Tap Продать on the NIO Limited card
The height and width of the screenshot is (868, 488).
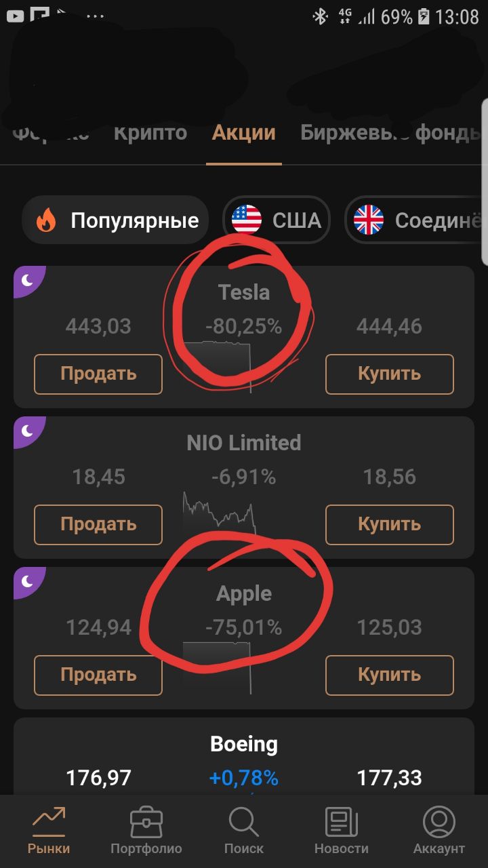98,524
